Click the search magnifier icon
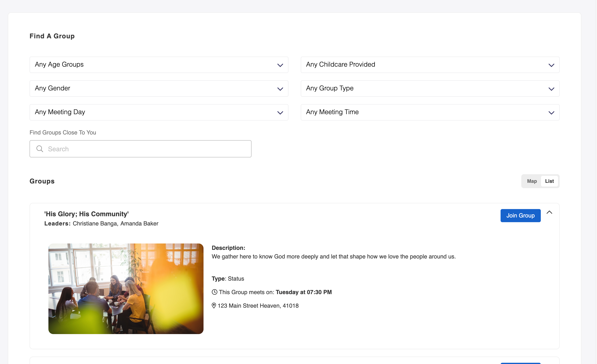597x364 pixels. [x=40, y=149]
